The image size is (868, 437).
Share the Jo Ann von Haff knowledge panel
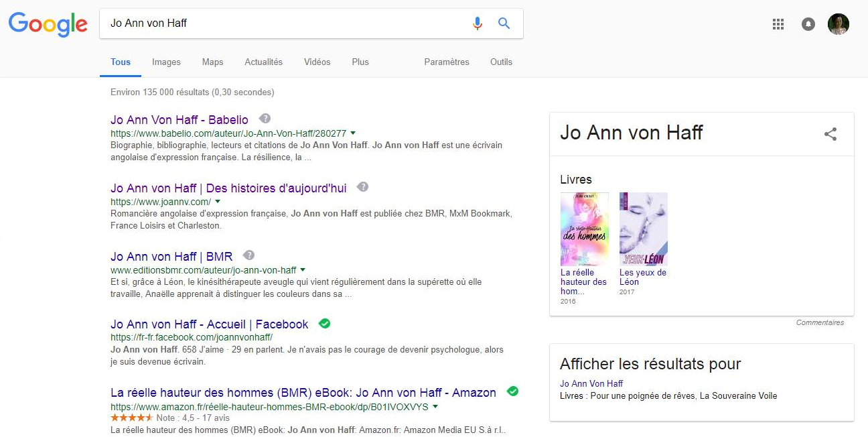pos(830,134)
